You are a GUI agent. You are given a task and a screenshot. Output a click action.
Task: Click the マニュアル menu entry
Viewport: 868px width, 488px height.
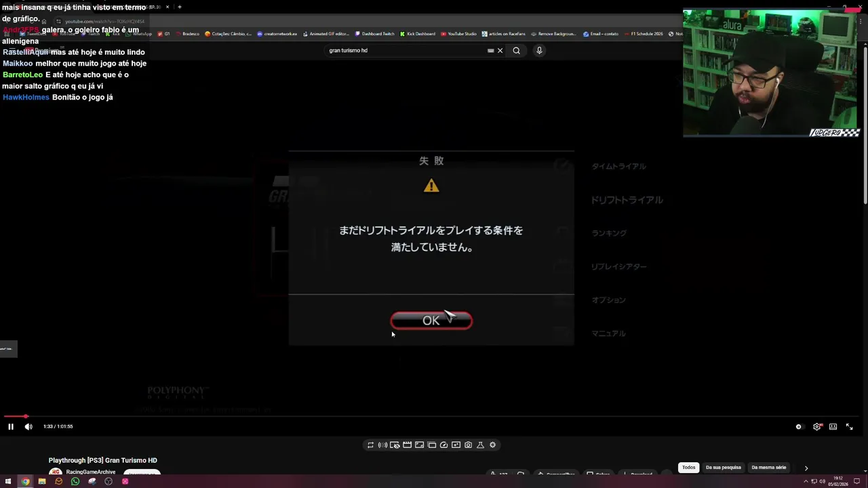click(x=608, y=333)
